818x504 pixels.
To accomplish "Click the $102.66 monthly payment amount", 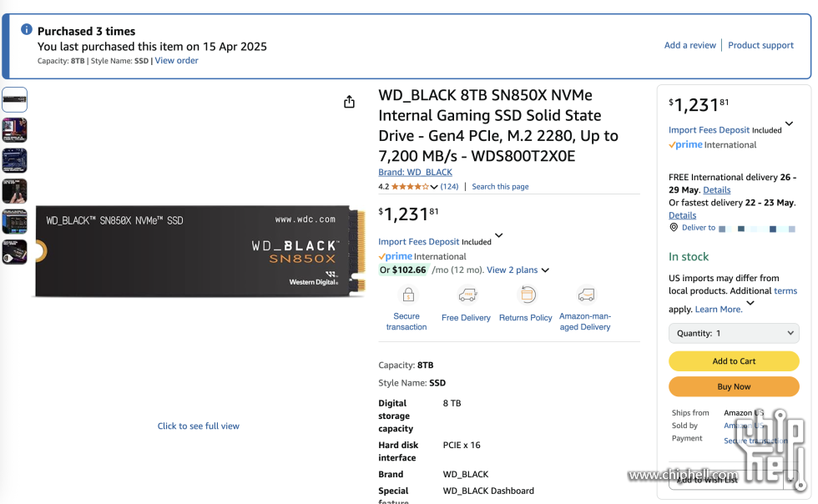I will point(409,270).
